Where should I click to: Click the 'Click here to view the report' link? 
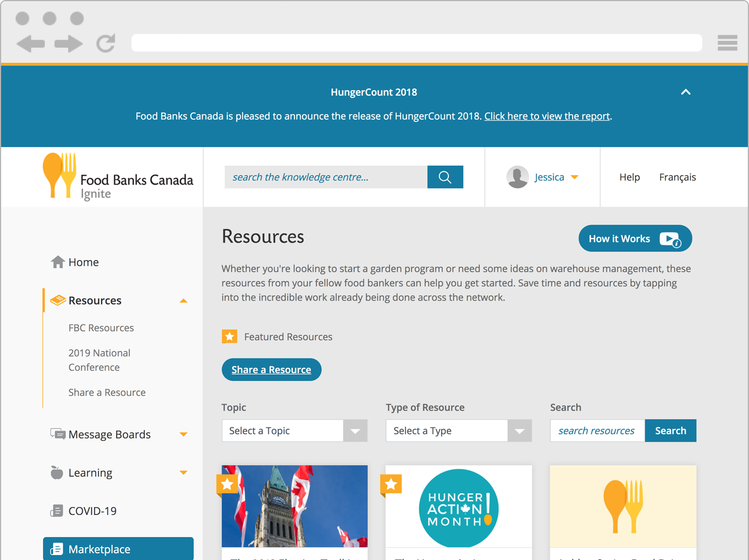pos(547,116)
